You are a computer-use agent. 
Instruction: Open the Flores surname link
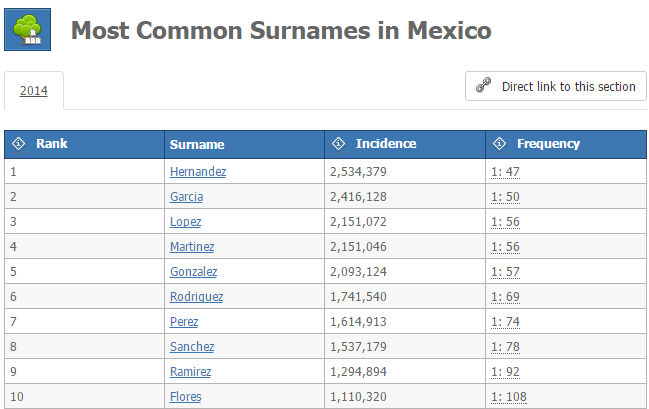185,397
